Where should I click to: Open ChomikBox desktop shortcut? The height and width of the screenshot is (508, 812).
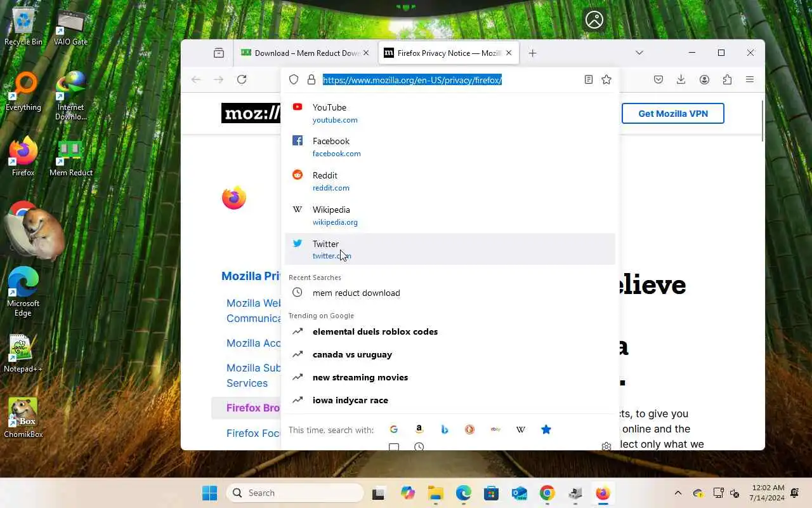click(x=23, y=418)
